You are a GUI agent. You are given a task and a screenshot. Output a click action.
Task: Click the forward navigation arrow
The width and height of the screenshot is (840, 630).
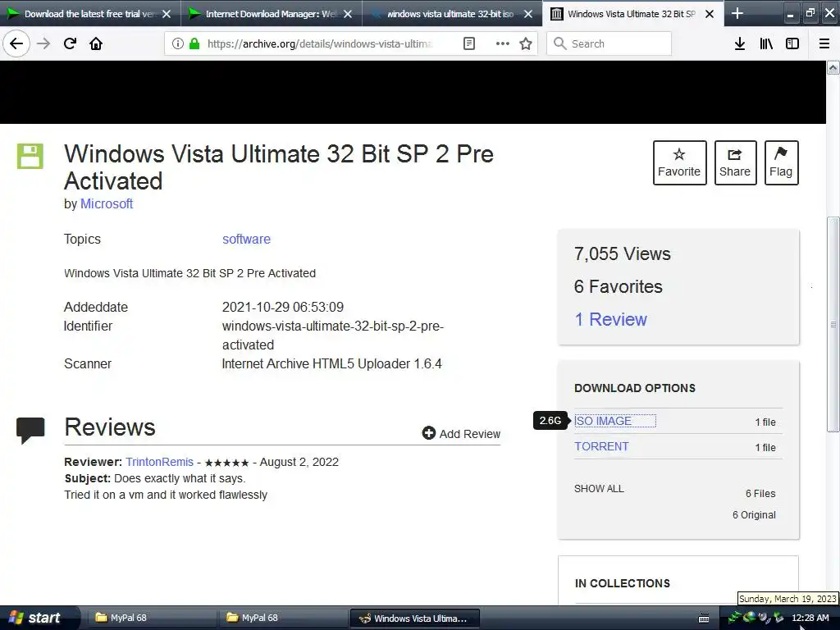[43, 43]
